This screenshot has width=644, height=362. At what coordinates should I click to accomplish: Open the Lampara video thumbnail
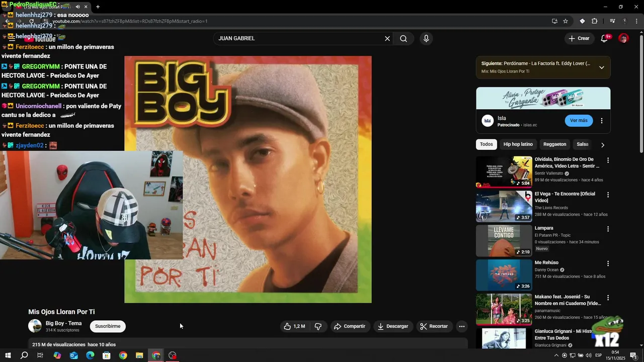click(504, 240)
